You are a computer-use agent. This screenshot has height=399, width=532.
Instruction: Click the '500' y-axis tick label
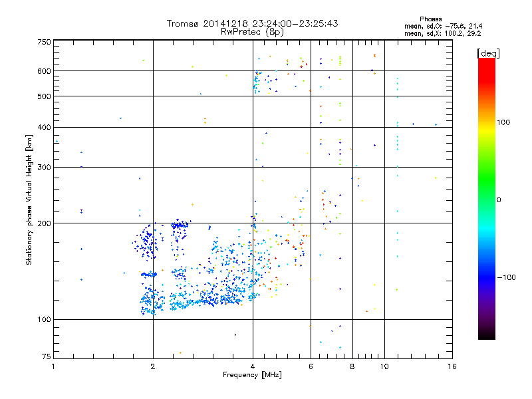tap(44, 96)
